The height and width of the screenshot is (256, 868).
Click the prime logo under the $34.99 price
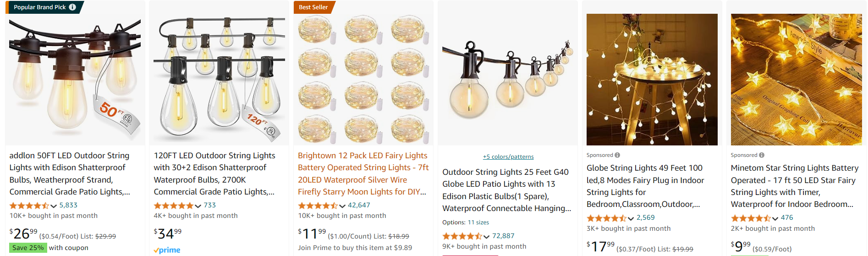coord(167,250)
